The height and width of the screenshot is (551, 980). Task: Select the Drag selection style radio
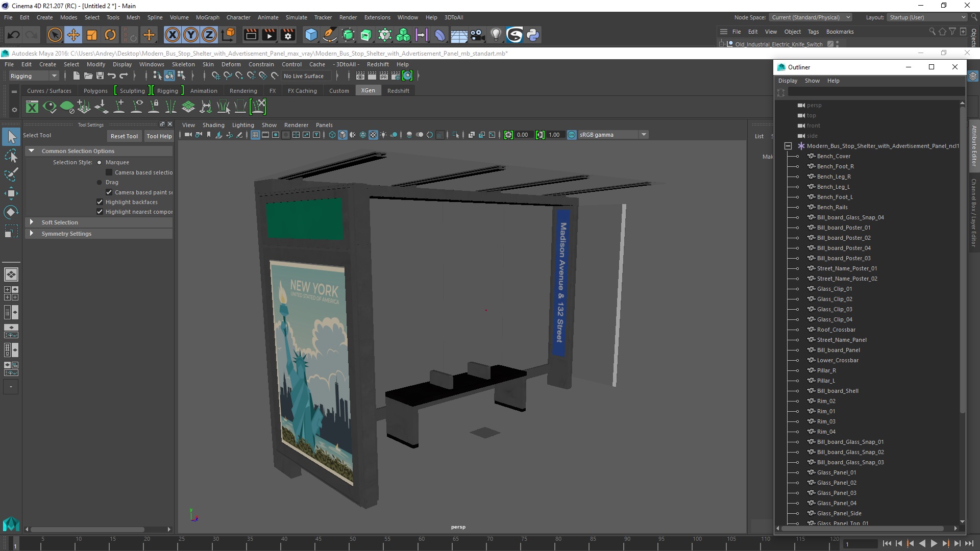[100, 182]
